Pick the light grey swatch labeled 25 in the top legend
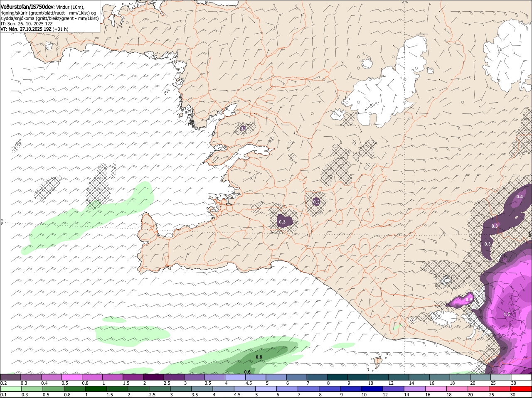Screen dimensions: 532x398 pyautogui.click(x=500, y=377)
